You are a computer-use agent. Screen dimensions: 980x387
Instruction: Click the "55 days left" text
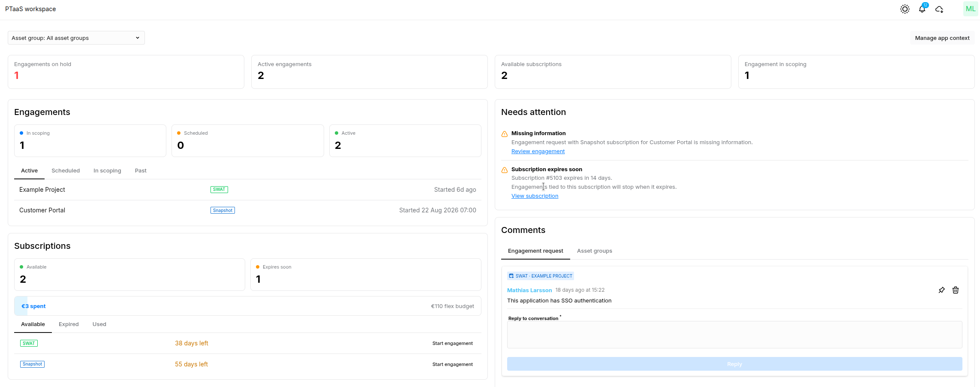tap(191, 364)
